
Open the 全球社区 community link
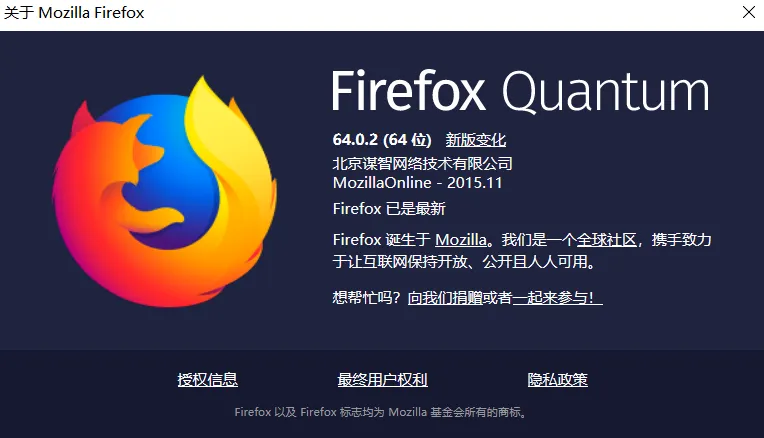click(607, 240)
